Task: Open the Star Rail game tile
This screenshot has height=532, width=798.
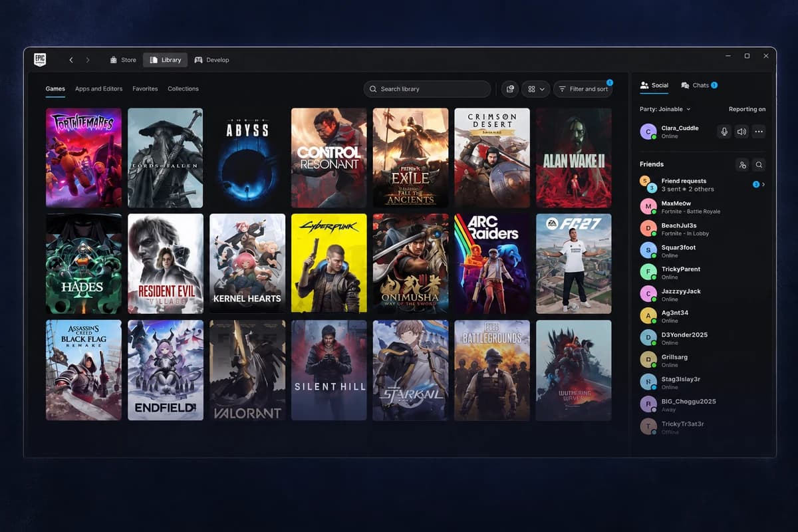Action: [410, 370]
